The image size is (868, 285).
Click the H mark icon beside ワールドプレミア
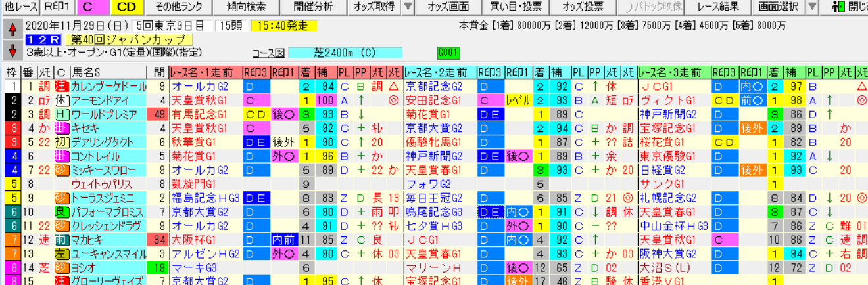pos(61,114)
